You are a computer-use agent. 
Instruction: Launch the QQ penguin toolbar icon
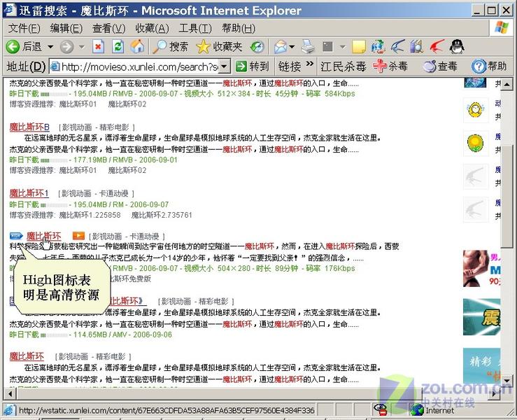pyautogui.click(x=457, y=46)
